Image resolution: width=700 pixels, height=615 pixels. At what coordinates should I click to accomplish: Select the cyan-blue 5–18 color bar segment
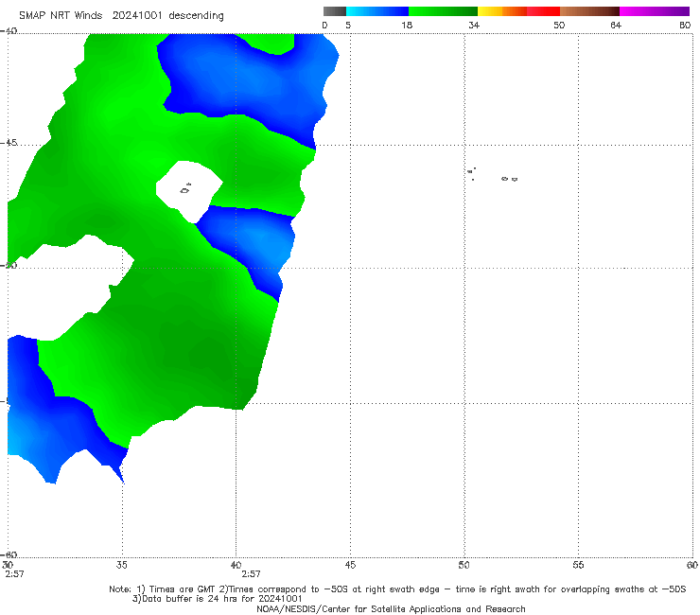(377, 11)
